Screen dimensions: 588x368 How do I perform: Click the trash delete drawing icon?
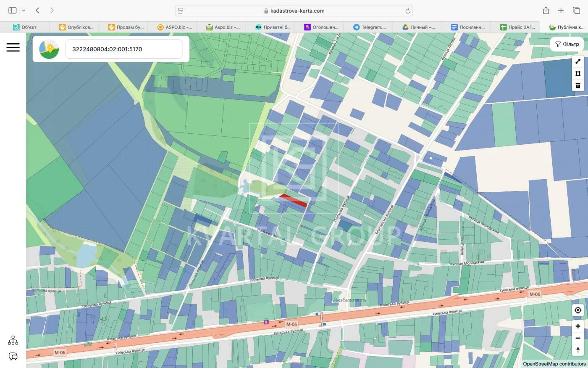[x=578, y=86]
